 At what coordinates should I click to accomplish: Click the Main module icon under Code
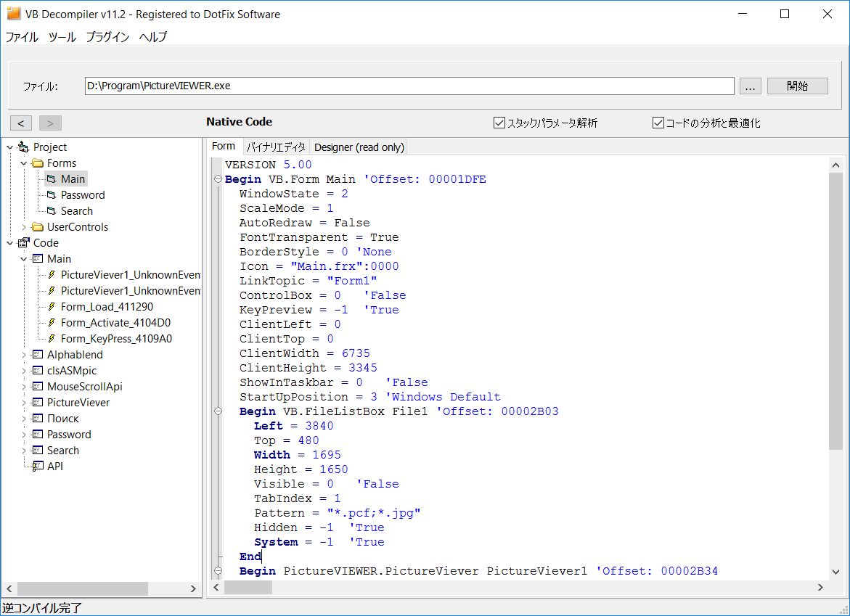tap(38, 259)
